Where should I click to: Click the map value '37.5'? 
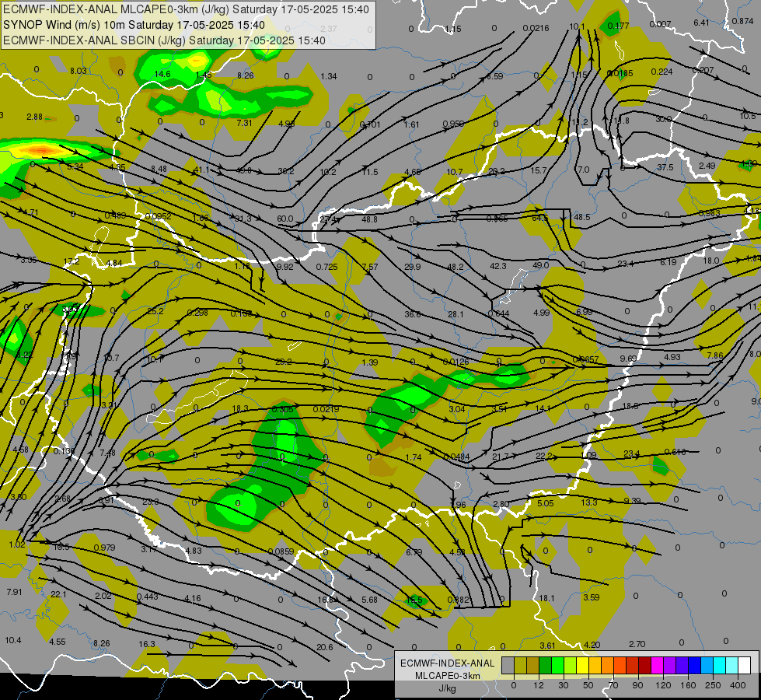click(665, 167)
